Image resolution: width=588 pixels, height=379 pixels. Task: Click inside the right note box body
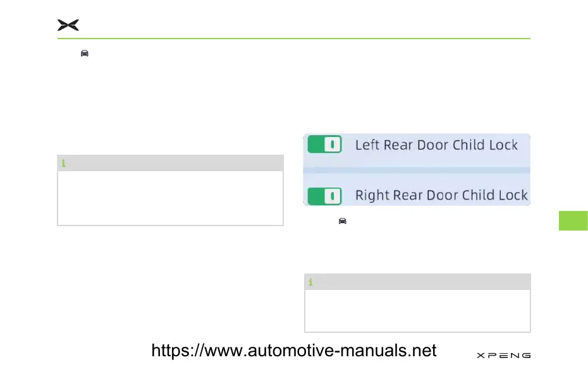(417, 311)
